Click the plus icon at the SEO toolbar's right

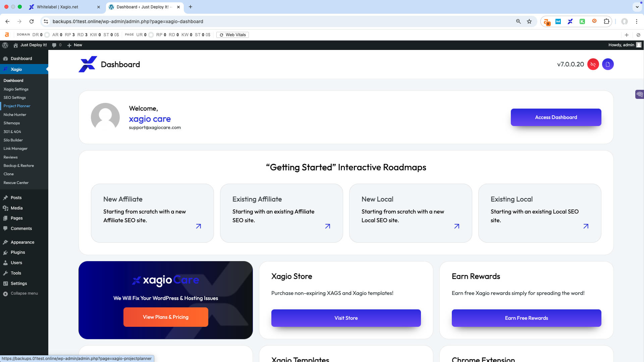click(x=627, y=35)
